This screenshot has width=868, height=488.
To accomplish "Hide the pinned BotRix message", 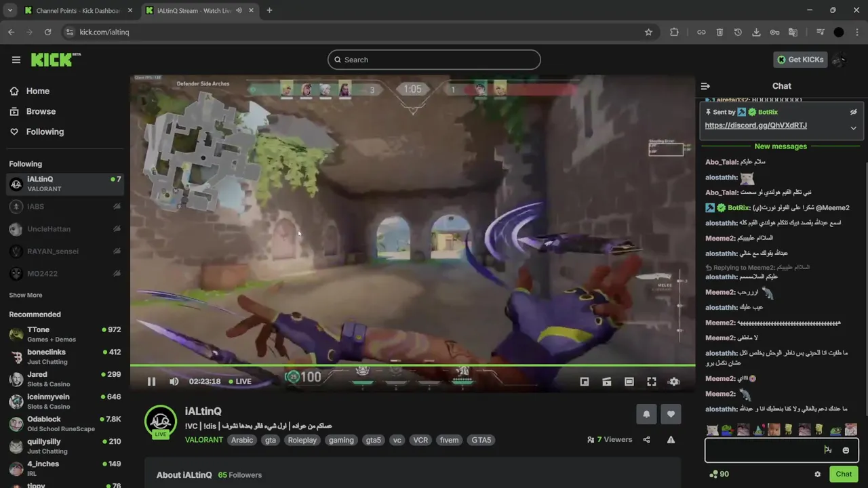I will pos(854,112).
